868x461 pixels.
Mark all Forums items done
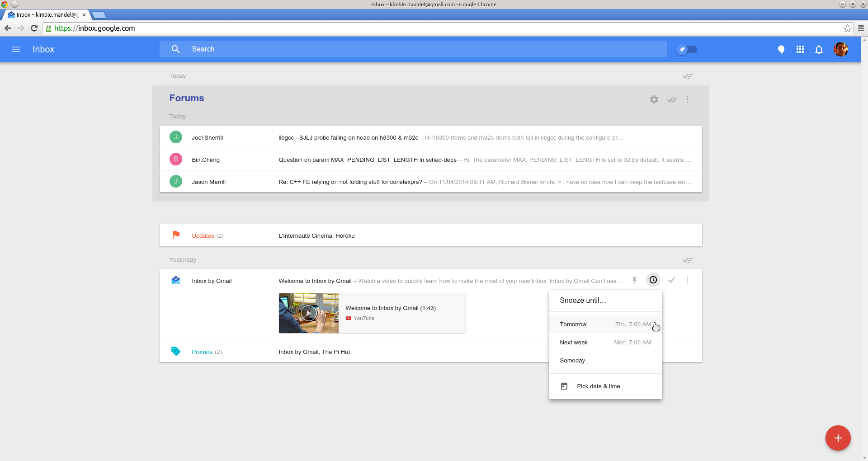(x=672, y=99)
